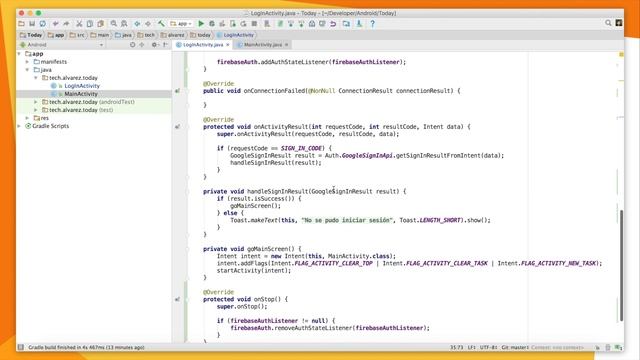Expand the Gradle Scripts node
Image resolution: width=640 pixels, height=360 pixels.
pyautogui.click(x=19, y=126)
